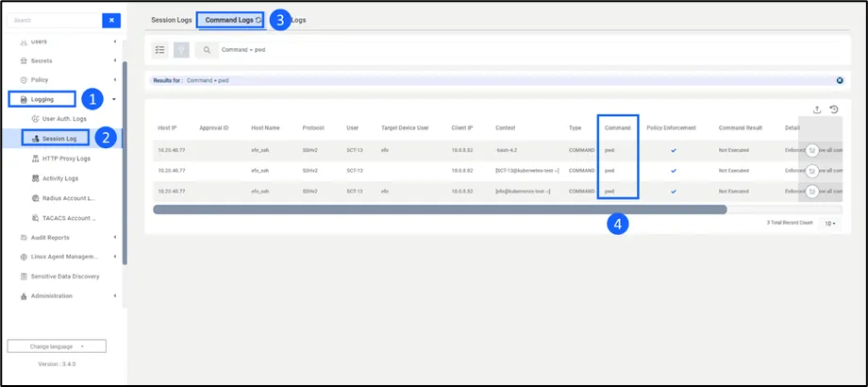Remove the Command = pwd results filter

pyautogui.click(x=840, y=80)
